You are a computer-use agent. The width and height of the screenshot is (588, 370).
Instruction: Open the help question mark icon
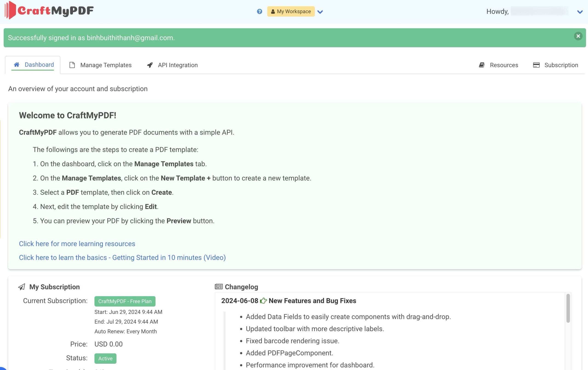tap(259, 11)
